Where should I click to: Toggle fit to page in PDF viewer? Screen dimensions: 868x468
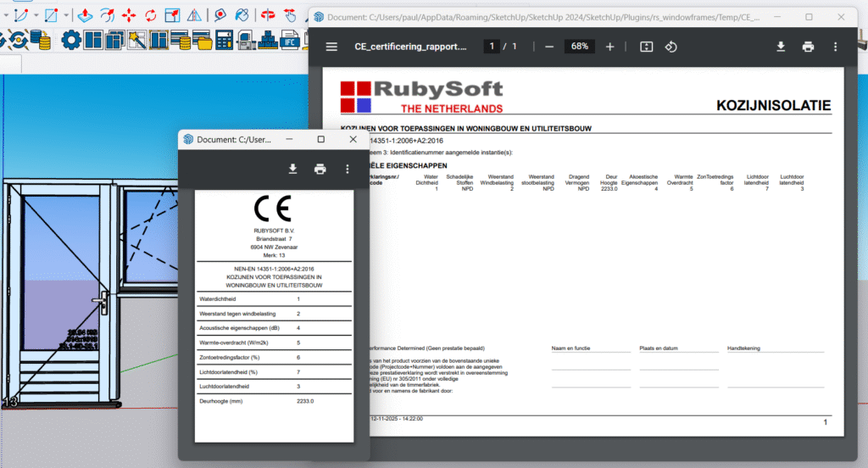646,47
